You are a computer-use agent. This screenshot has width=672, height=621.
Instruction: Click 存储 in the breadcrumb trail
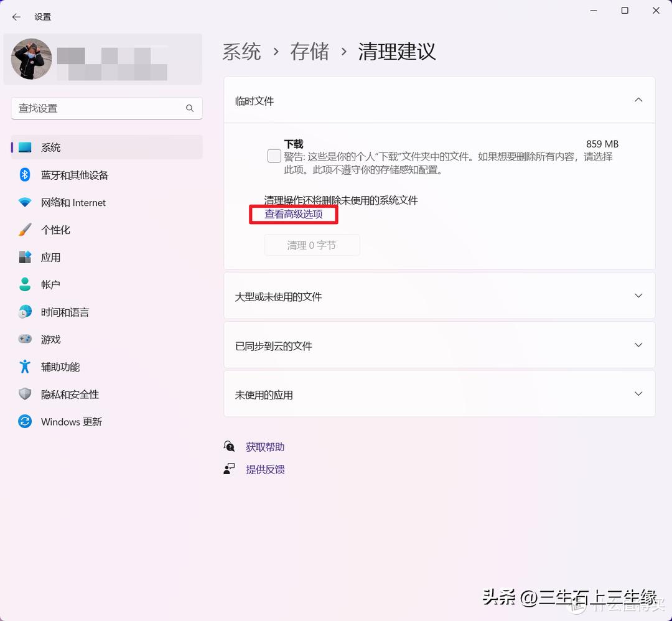click(309, 52)
